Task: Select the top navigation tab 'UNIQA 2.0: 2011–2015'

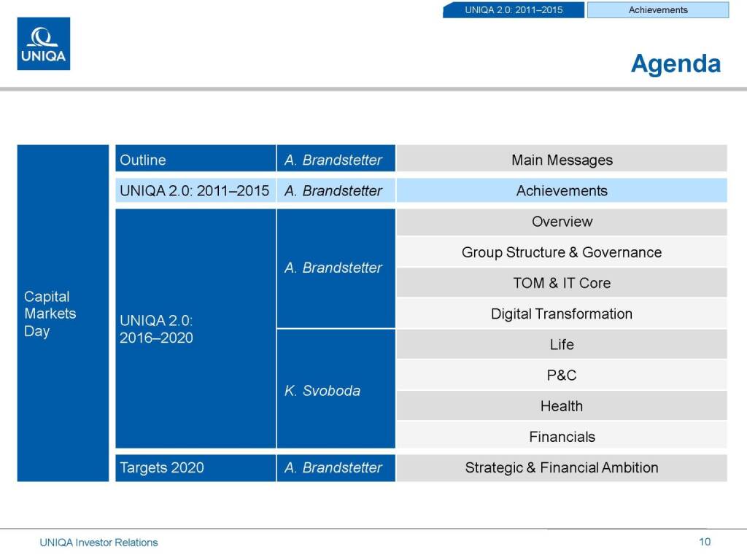Action: pos(514,10)
